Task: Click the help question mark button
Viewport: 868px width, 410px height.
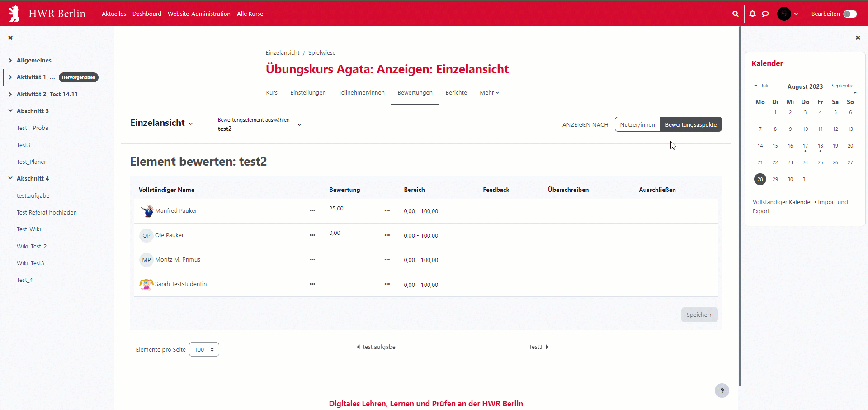Action: point(722,391)
